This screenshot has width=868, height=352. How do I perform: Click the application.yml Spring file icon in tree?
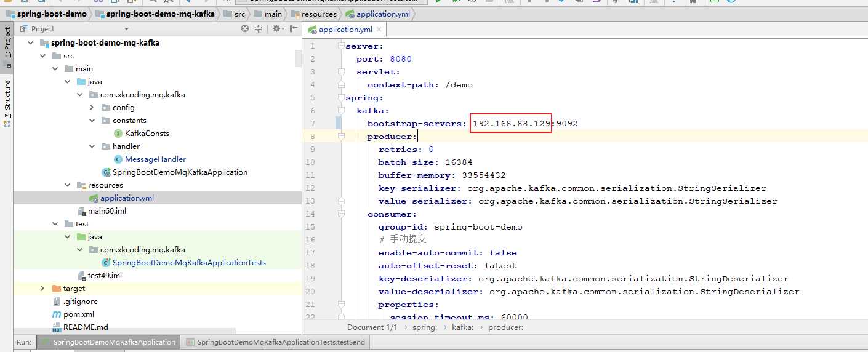(94, 198)
